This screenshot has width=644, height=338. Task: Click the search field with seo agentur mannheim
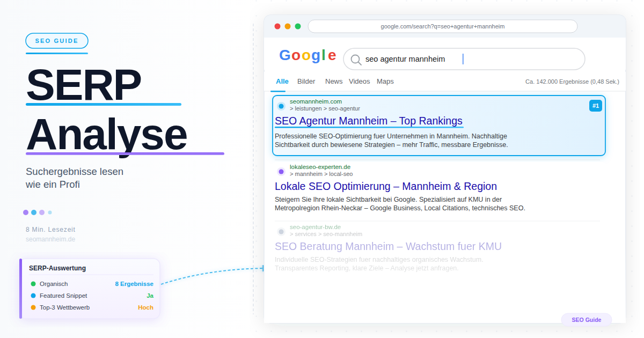pyautogui.click(x=464, y=59)
